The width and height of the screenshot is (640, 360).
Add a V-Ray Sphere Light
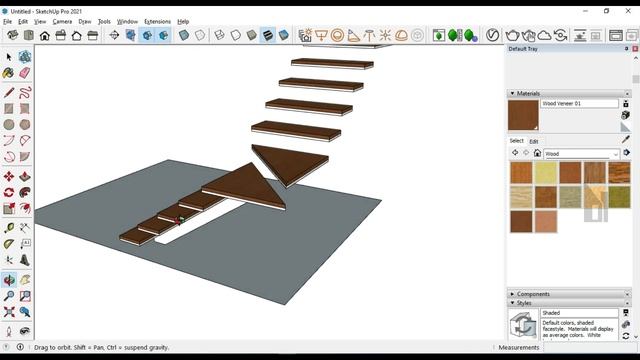(337, 36)
